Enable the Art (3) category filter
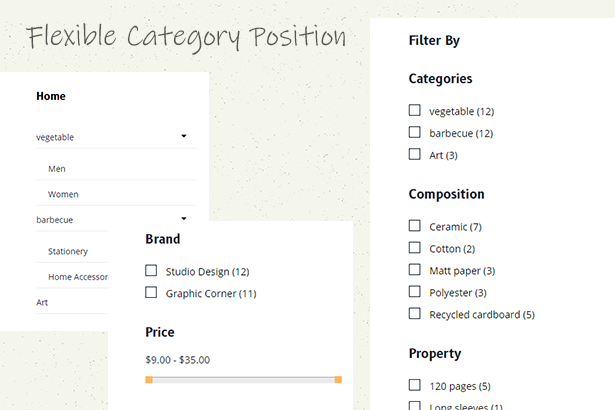 click(415, 154)
